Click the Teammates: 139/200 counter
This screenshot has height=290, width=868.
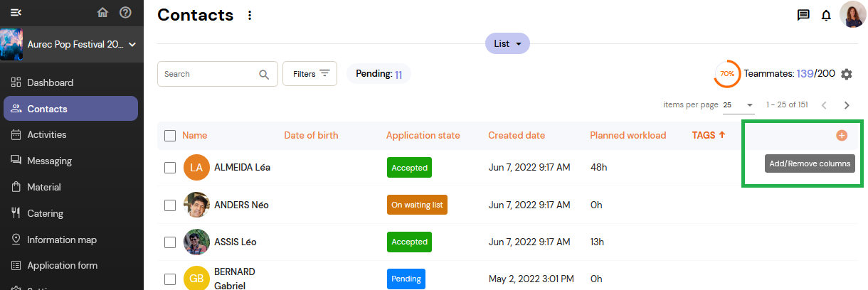click(x=789, y=73)
